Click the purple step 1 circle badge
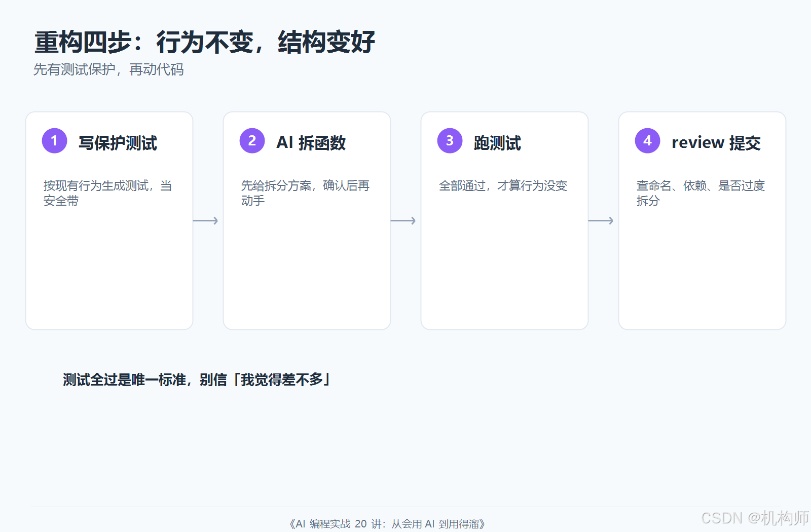Viewport: 811px width, 532px height. click(54, 140)
